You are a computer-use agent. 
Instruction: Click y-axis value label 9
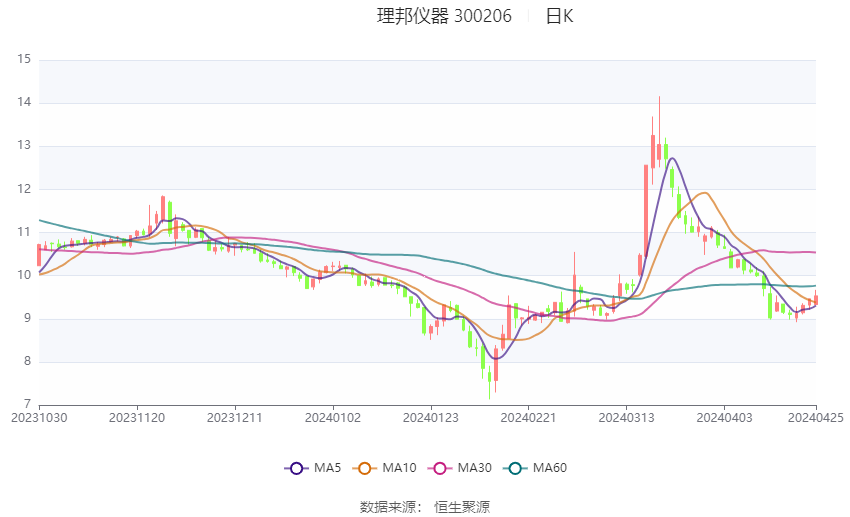point(27,318)
